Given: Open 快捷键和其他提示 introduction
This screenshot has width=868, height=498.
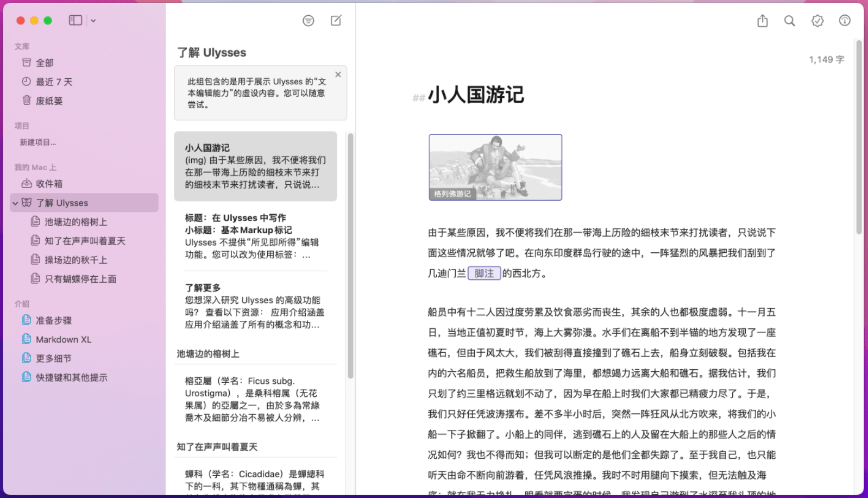Looking at the screenshot, I should (84, 377).
